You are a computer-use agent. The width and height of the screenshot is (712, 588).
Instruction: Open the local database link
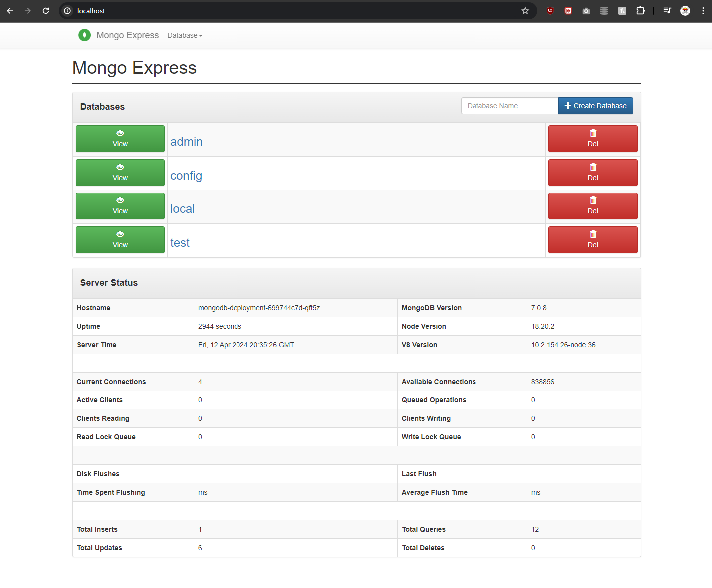tap(182, 209)
